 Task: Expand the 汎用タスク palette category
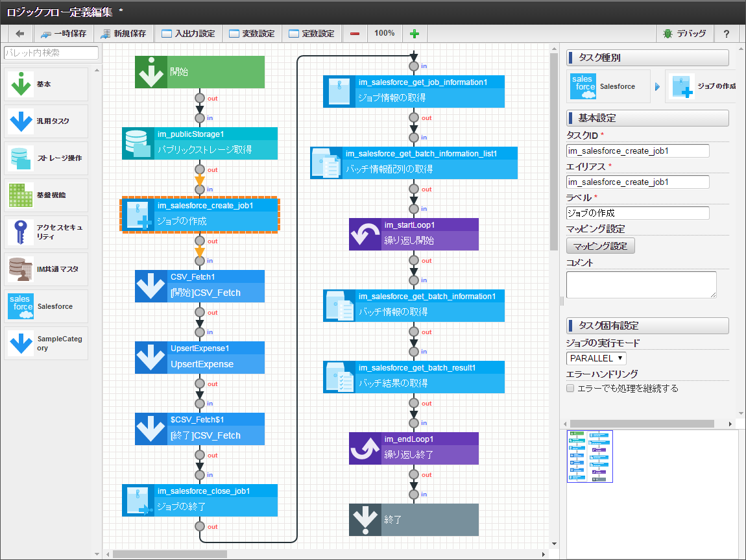point(46,121)
